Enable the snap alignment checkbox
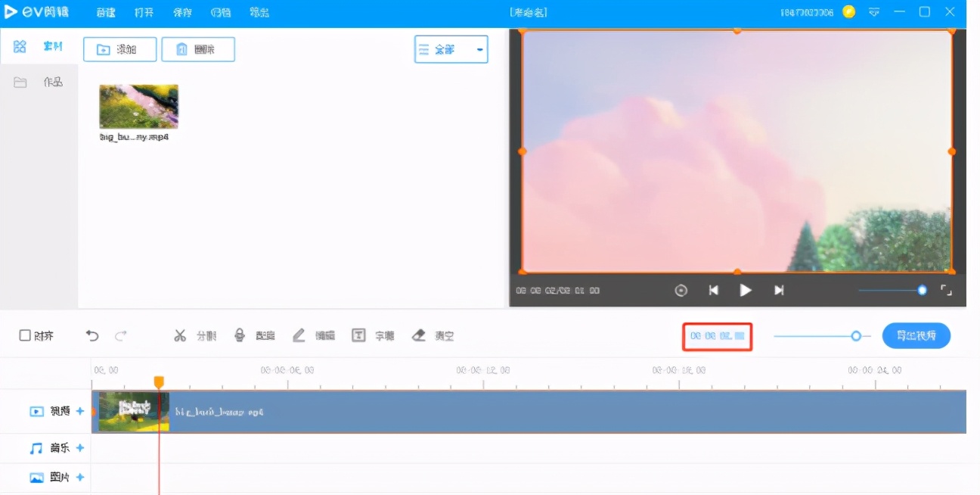This screenshot has height=495, width=980. 26,335
